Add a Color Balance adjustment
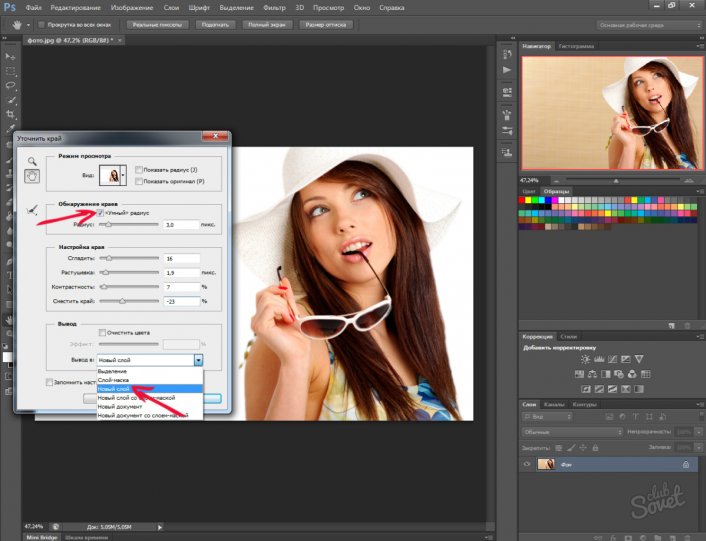The image size is (706, 541). 593,374
